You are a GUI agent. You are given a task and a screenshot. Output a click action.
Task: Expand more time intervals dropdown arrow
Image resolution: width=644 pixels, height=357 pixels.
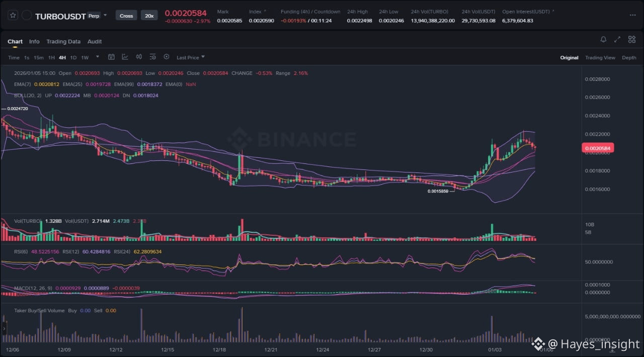98,57
